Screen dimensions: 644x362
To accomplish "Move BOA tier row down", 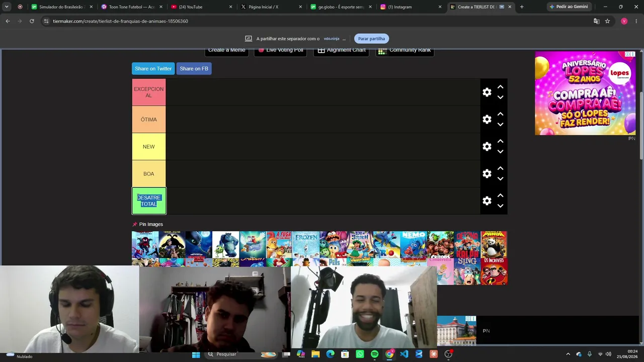I will point(500,179).
